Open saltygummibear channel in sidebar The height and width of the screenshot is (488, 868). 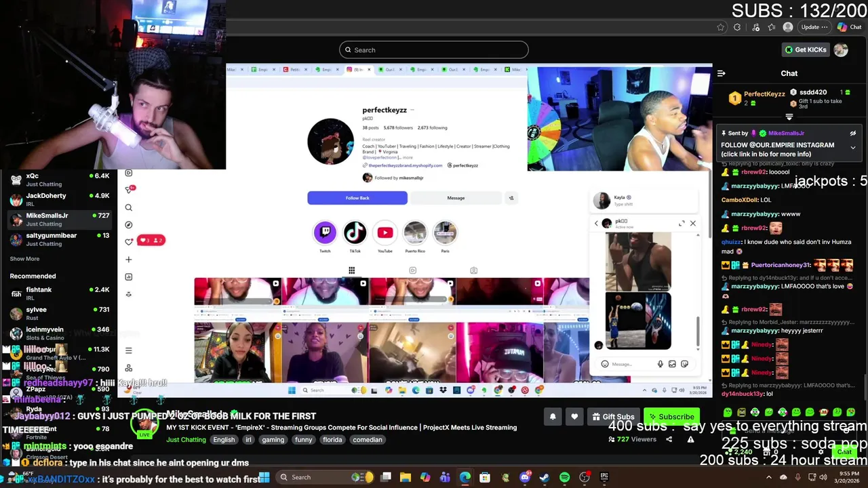click(x=60, y=239)
